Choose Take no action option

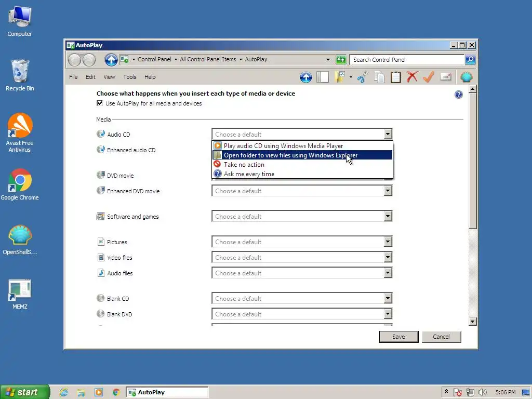[x=302, y=165]
